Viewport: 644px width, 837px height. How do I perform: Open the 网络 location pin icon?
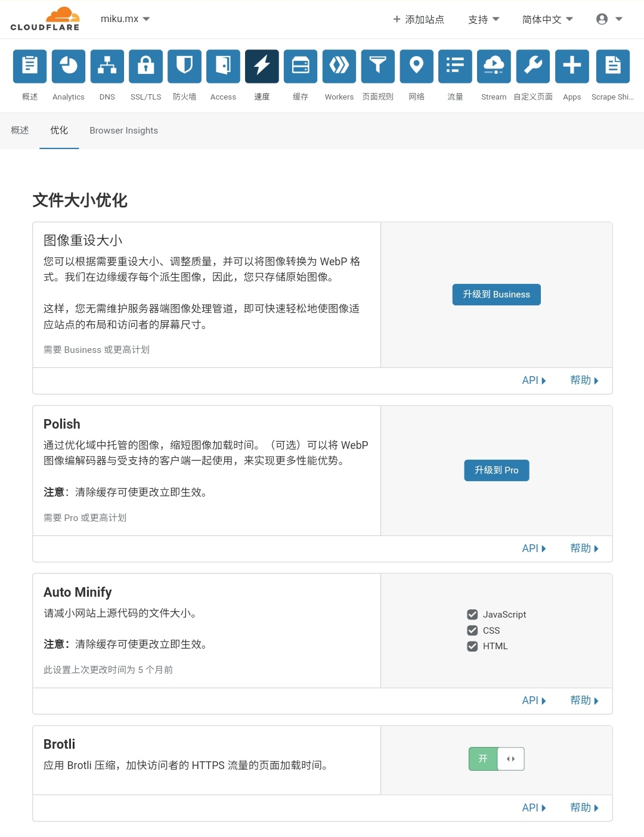tap(417, 66)
